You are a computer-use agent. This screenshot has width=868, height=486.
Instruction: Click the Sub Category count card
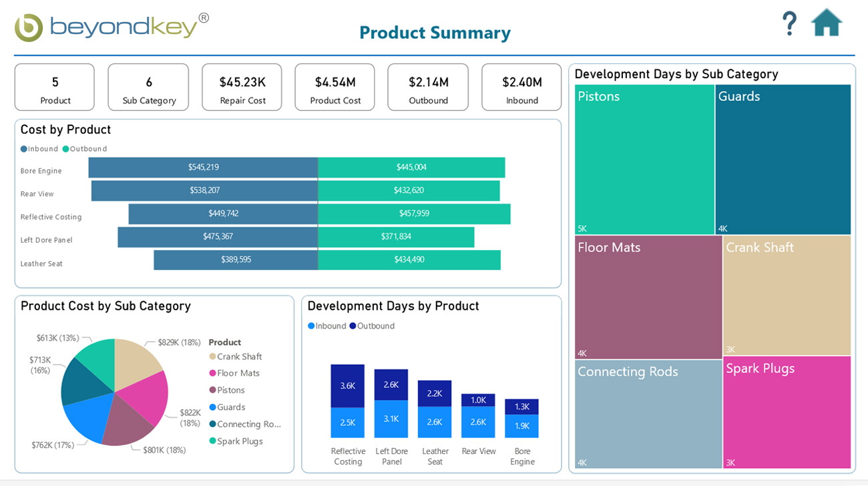148,87
